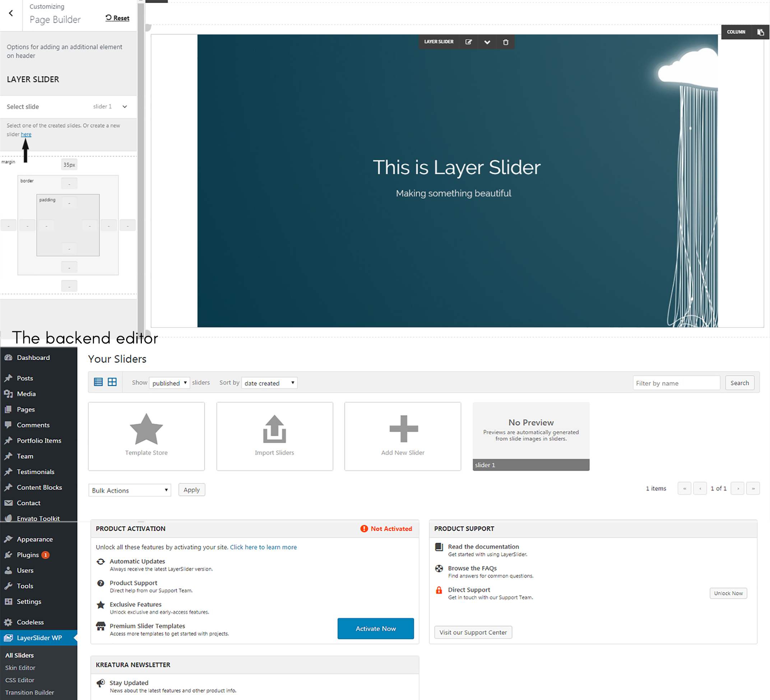The height and width of the screenshot is (700, 770).
Task: Select the All Sliders submenu item
Action: pos(19,655)
